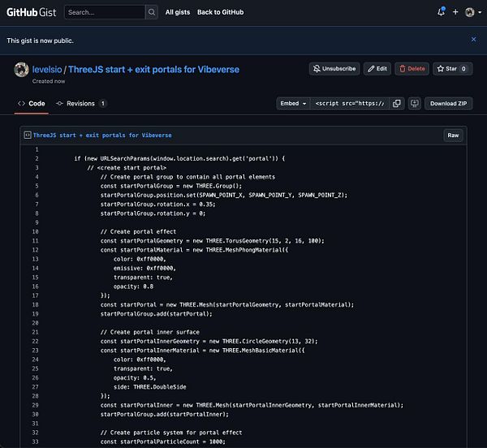Image resolution: width=487 pixels, height=448 pixels.
Task: Click the plus icon to create new gist
Action: [455, 12]
